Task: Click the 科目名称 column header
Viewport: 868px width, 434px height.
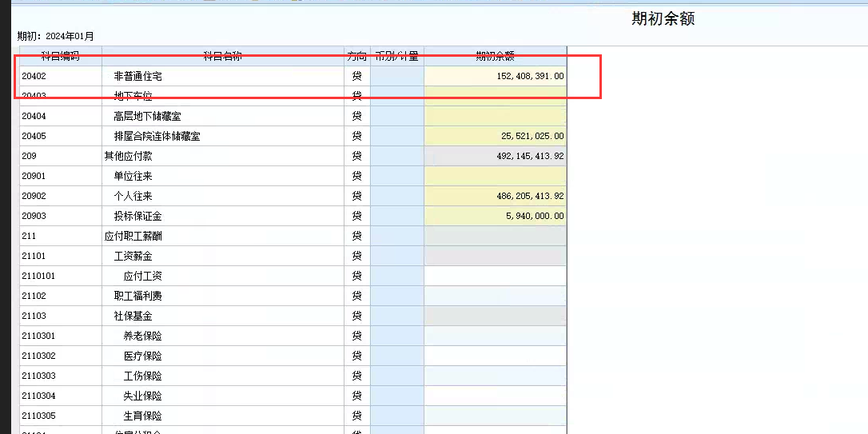Action: click(x=223, y=56)
